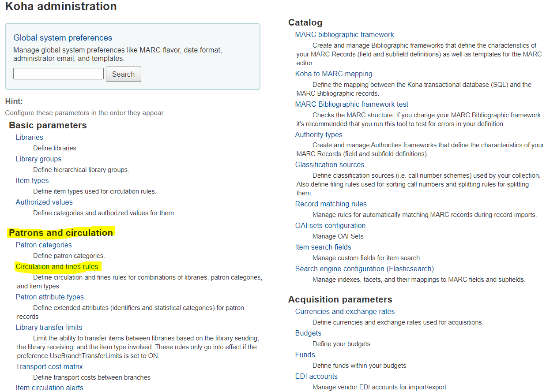This screenshot has width=546, height=392.
Task: Open the Record matching rules link
Action: click(x=331, y=204)
